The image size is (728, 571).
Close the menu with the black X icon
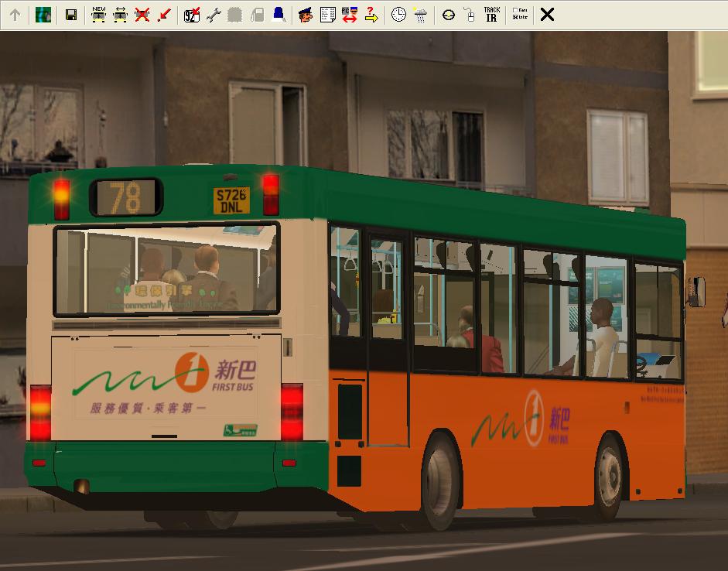click(548, 15)
